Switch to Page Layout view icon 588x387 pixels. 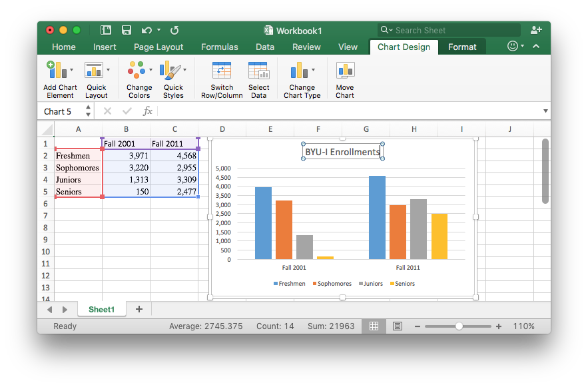(398, 326)
